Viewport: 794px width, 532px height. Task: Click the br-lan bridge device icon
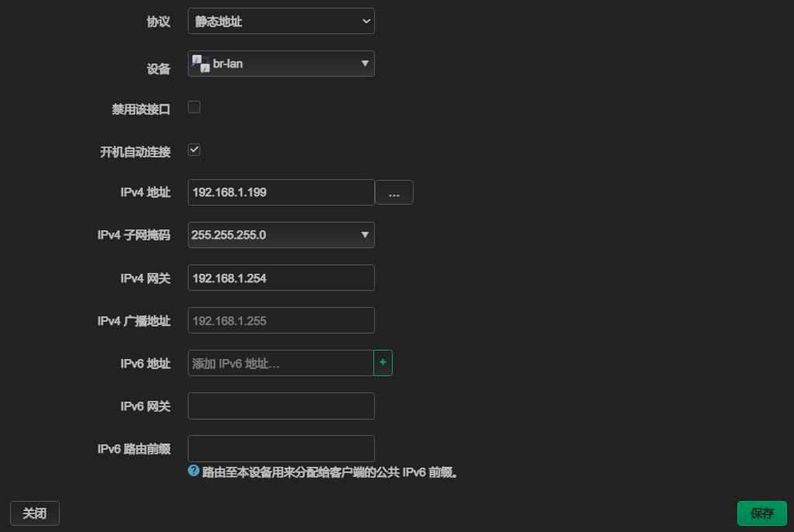point(201,64)
